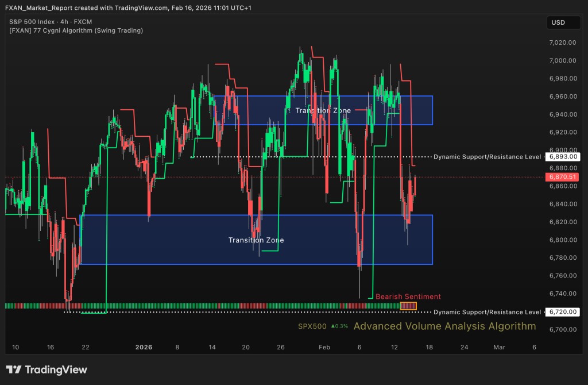The height and width of the screenshot is (385, 588).
Task: Click the Bearish Sentiment red label
Action: tap(408, 297)
